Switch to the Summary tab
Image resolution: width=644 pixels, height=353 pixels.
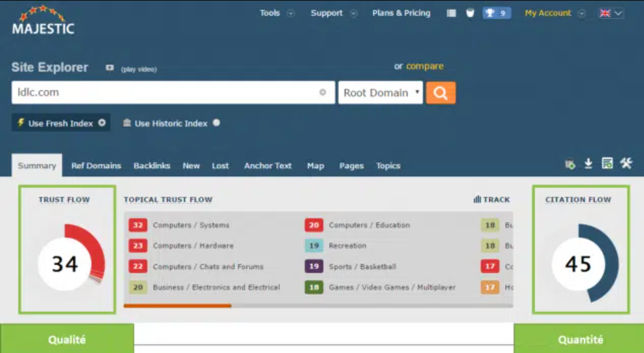37,165
